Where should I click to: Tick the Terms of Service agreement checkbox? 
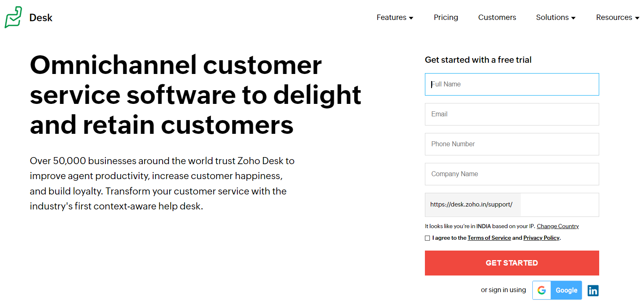click(x=427, y=238)
